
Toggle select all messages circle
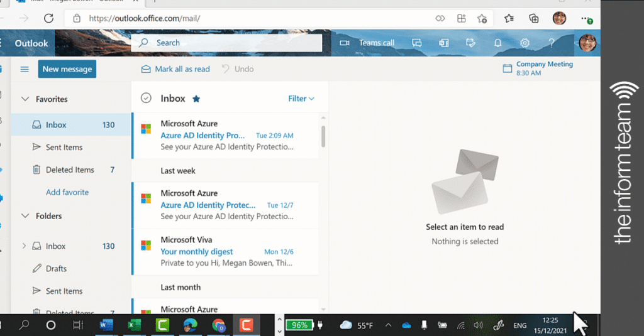tap(146, 98)
